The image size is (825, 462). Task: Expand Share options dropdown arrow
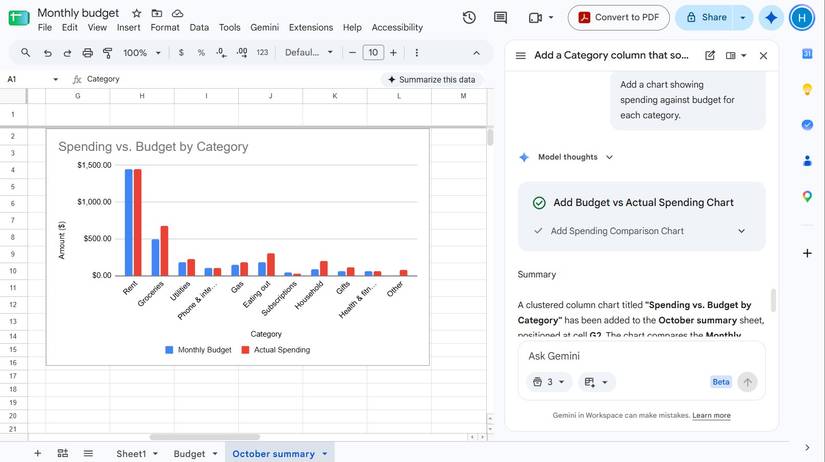point(742,17)
